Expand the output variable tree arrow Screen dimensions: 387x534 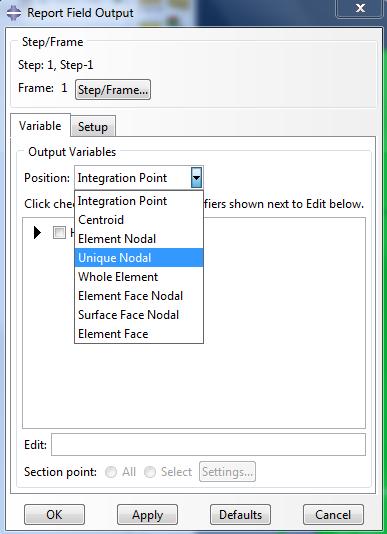(37, 233)
